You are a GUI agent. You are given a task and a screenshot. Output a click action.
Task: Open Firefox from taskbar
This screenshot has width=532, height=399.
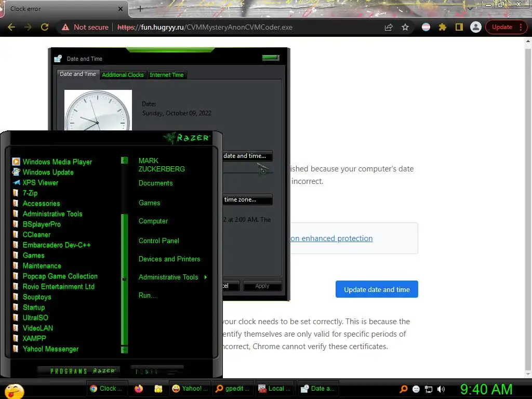(139, 389)
